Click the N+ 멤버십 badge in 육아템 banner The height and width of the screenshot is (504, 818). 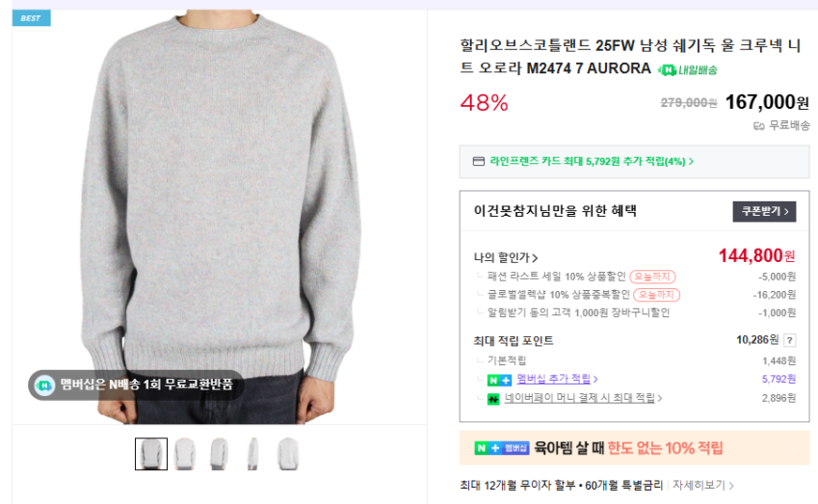501,448
